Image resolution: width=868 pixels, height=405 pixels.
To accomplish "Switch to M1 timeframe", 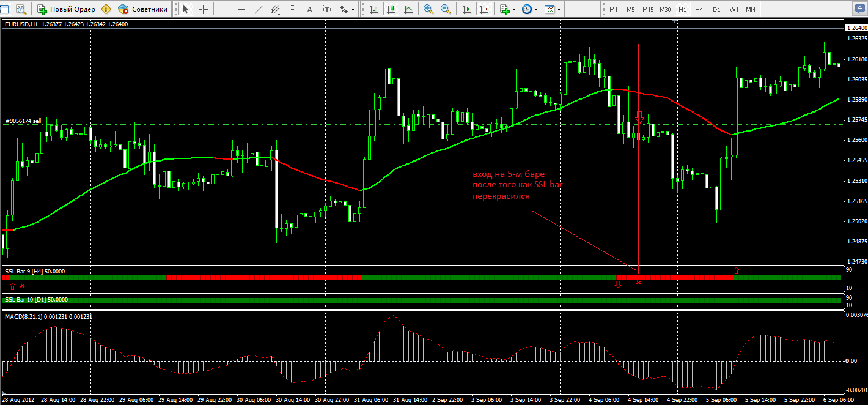I will (614, 9).
